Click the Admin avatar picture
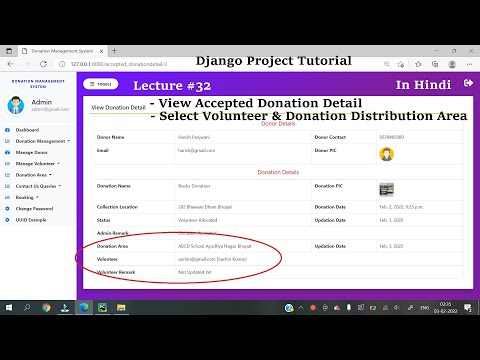The image size is (480, 360). pos(16,105)
